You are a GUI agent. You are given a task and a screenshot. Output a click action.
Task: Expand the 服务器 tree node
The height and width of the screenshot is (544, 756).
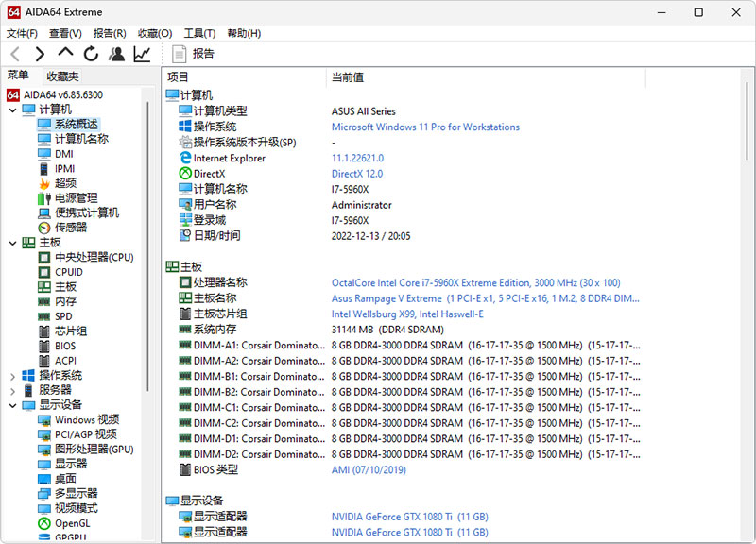(13, 390)
